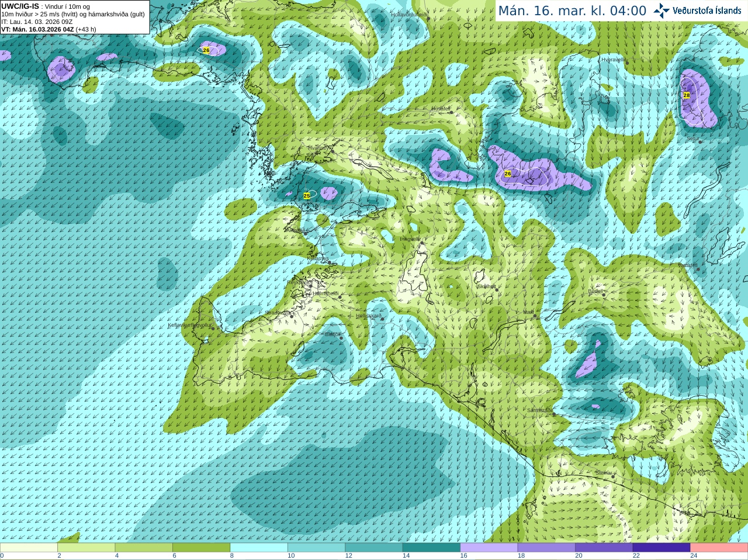
Task: Select the 6–8 m/s olive green legend swatch
Action: 201,548
